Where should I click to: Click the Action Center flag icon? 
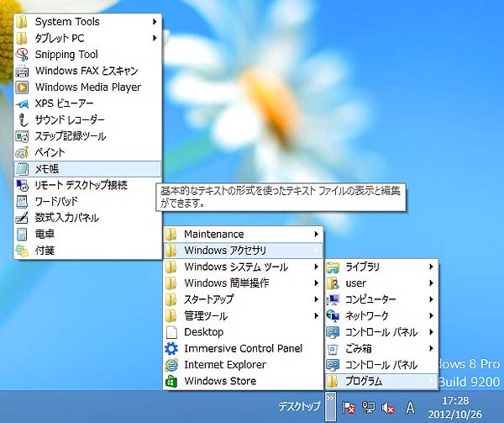(x=348, y=408)
